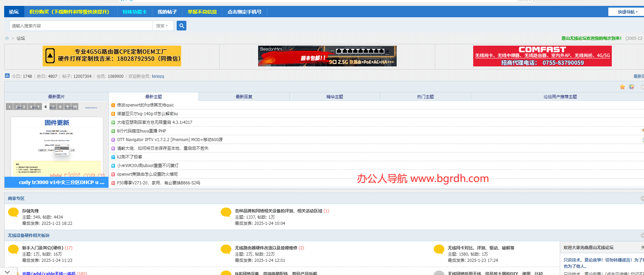Click new member link kirinzq
The image size is (644, 275).
tap(158, 76)
